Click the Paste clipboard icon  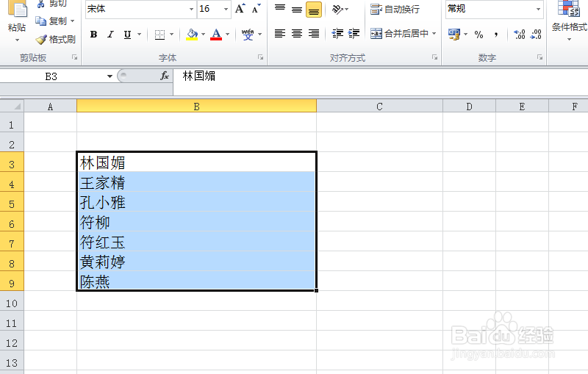17,9
